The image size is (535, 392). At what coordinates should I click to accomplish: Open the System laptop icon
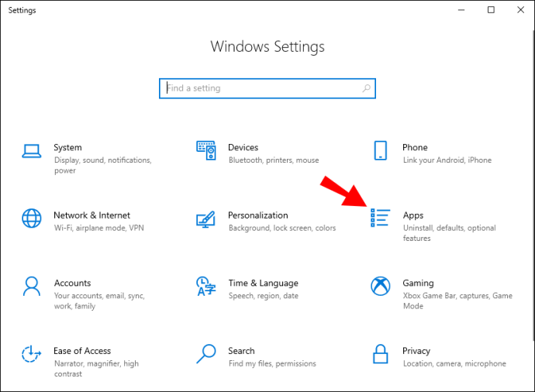32,151
